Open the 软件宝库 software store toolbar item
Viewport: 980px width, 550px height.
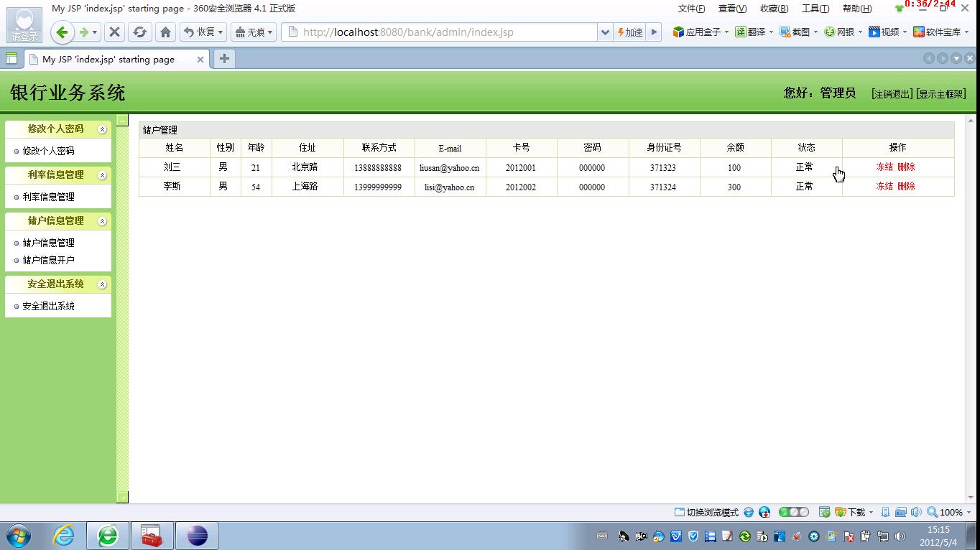tap(940, 32)
